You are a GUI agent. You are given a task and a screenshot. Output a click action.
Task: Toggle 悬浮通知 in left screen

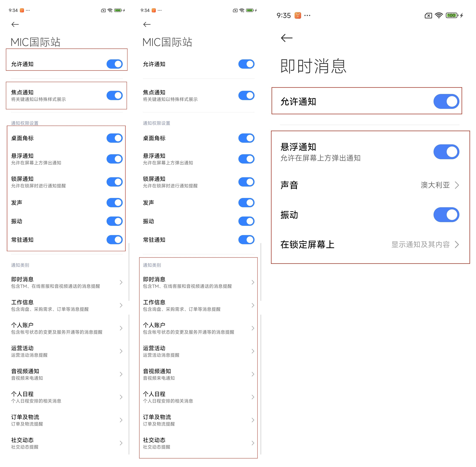[x=114, y=159]
